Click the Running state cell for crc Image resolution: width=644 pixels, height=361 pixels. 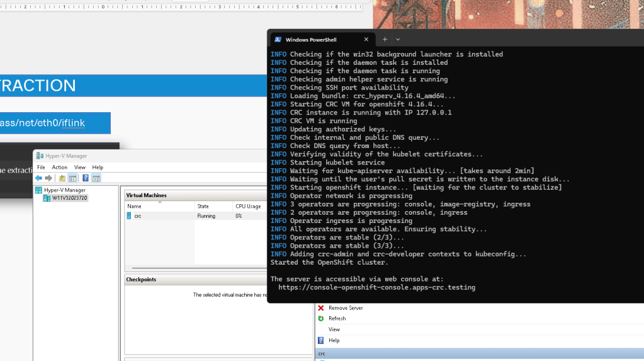206,216
